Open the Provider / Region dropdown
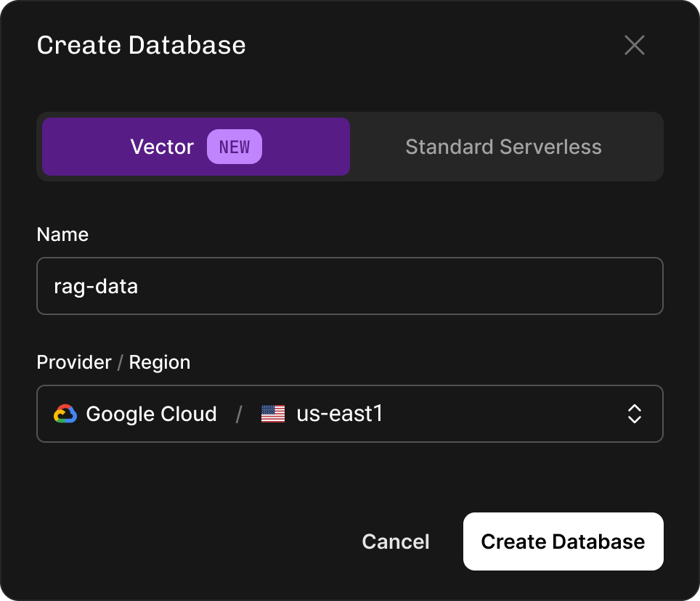 pyautogui.click(x=350, y=414)
